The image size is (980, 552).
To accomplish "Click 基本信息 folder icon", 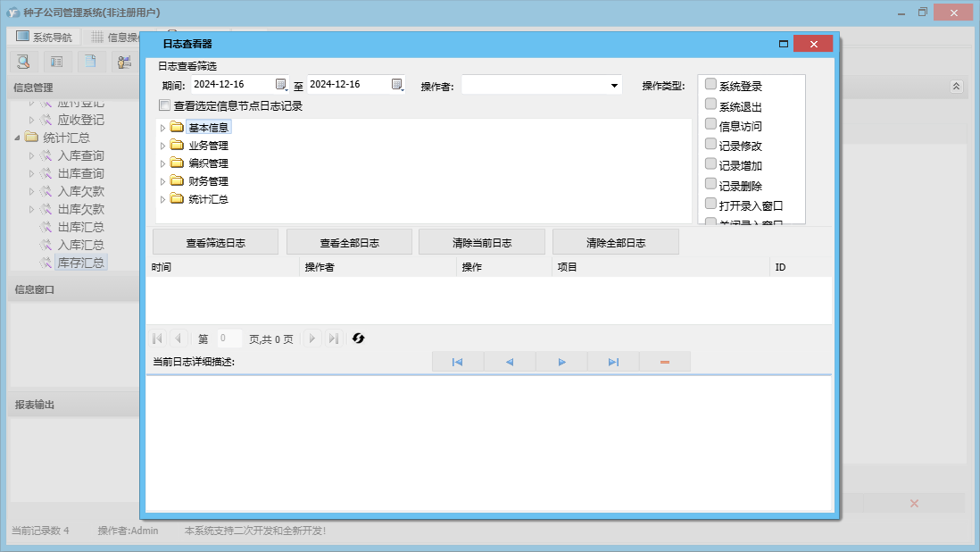I will (x=177, y=128).
